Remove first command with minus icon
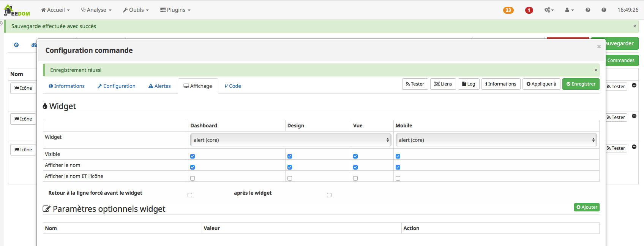 (x=634, y=86)
